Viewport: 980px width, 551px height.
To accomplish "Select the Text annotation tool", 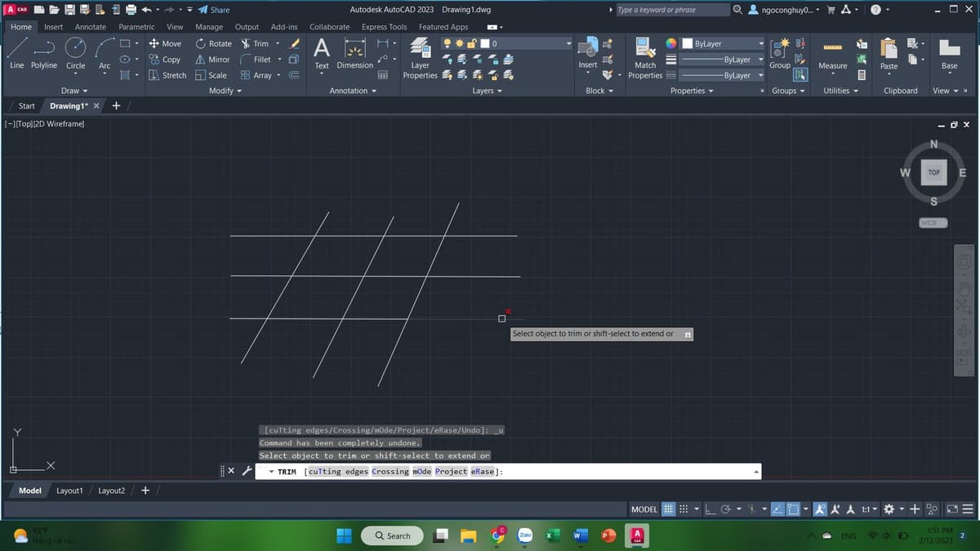I will coord(322,54).
